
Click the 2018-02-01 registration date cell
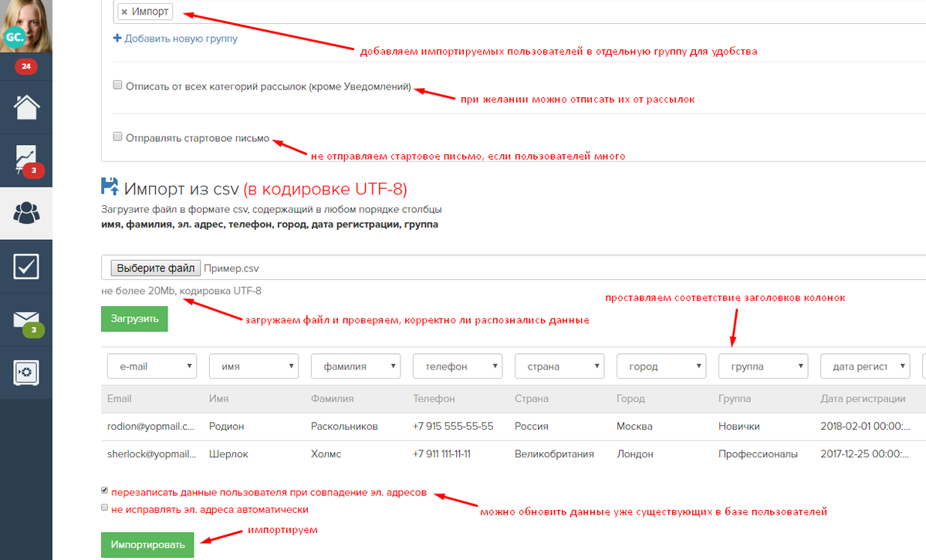865,426
